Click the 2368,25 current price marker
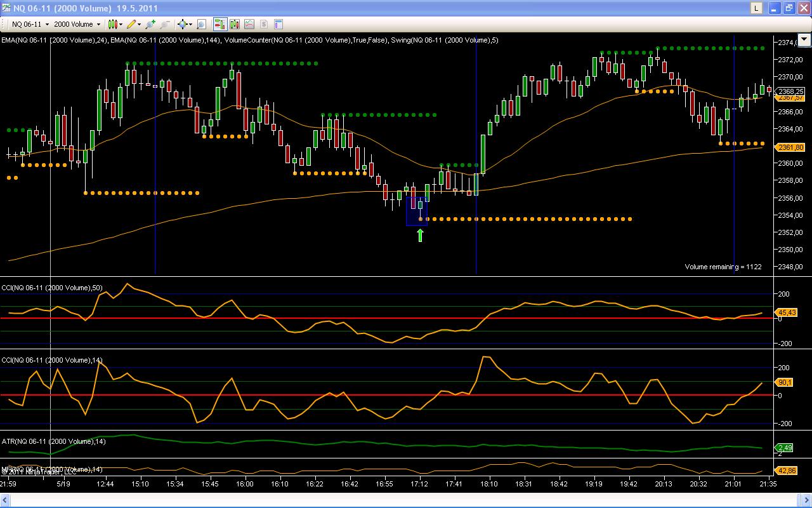 point(790,91)
